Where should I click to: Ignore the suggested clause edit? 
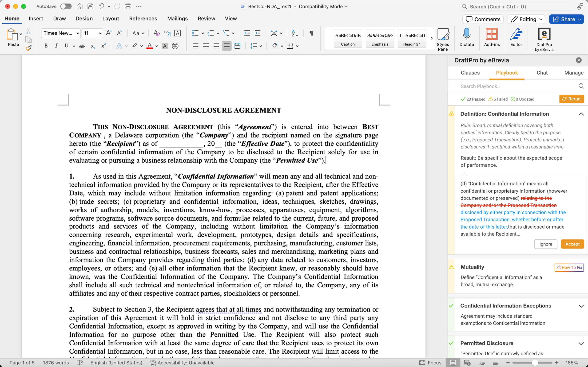[x=545, y=244]
